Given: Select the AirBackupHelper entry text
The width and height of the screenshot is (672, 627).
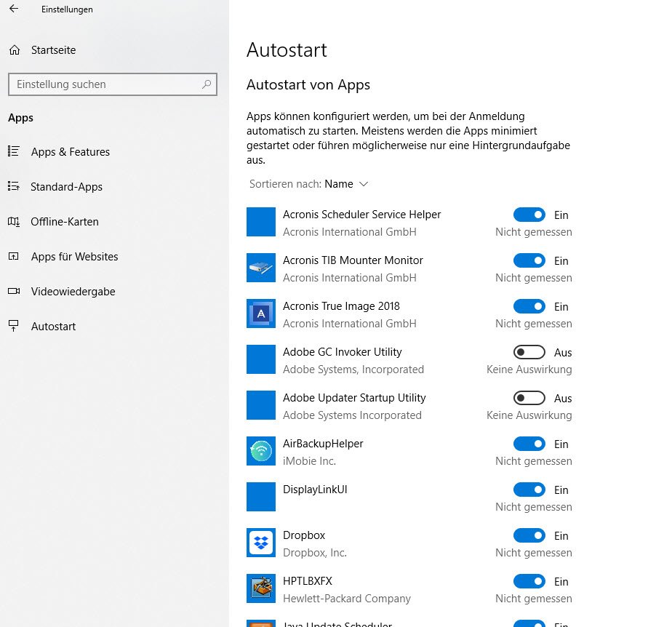Looking at the screenshot, I should pyautogui.click(x=323, y=444).
